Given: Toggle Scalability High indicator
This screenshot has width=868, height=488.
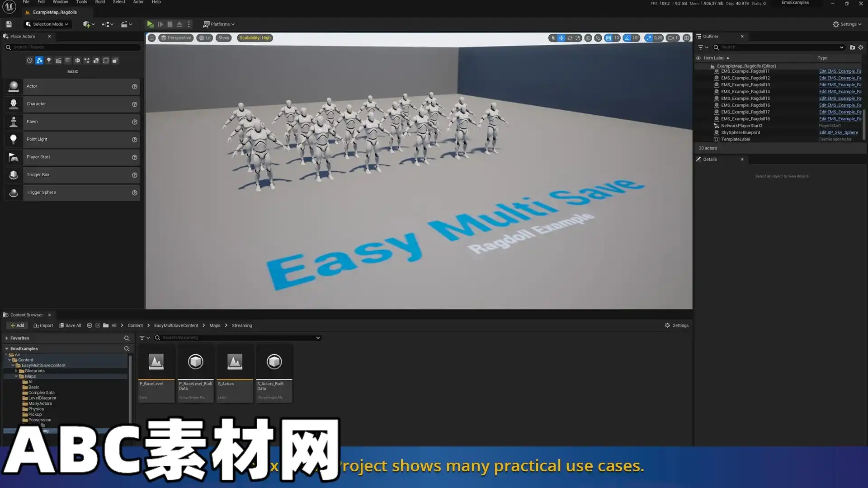Looking at the screenshot, I should 255,38.
